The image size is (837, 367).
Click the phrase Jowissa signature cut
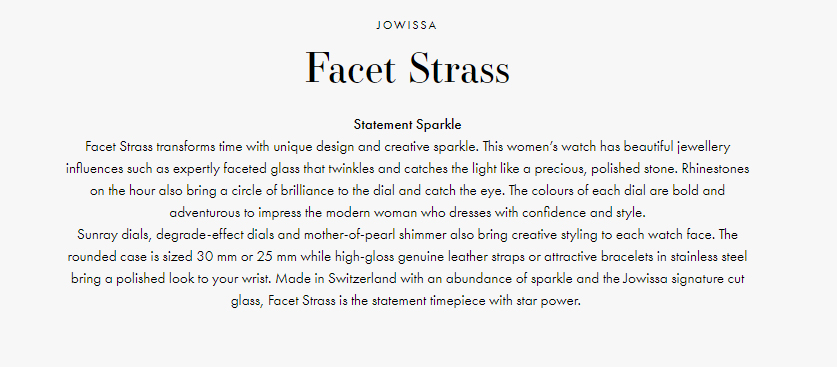(684, 280)
